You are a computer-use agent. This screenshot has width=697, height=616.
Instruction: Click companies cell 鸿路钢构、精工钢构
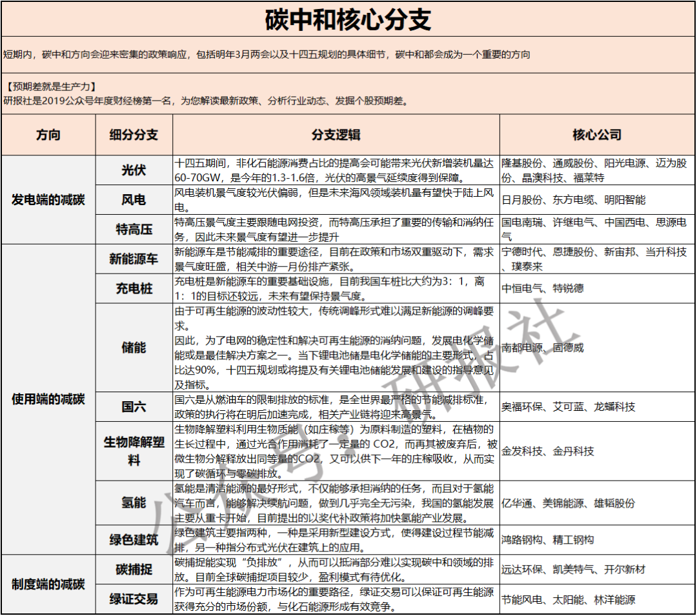[x=597, y=540]
